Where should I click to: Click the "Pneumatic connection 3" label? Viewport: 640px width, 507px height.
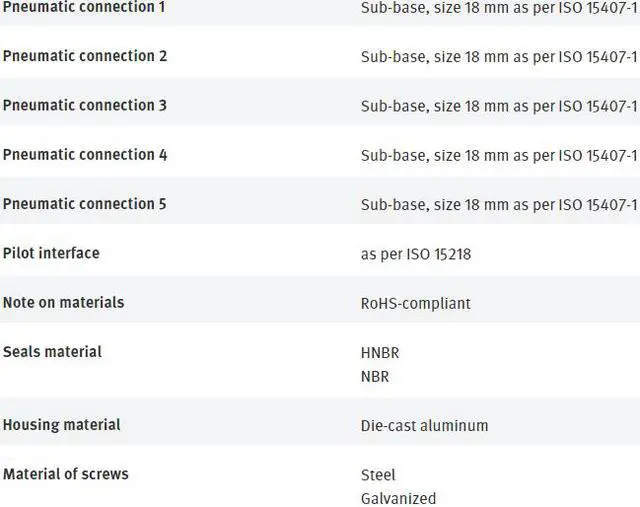[84, 105]
